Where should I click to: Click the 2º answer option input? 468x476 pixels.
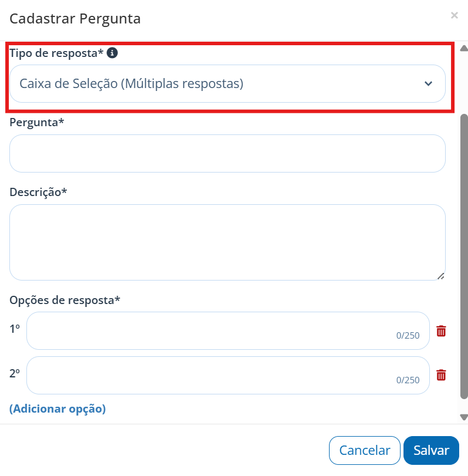click(x=228, y=375)
